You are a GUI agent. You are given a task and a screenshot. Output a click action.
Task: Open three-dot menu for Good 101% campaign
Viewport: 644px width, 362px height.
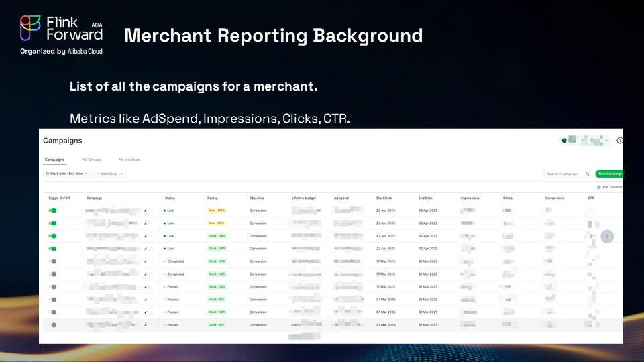[x=152, y=261]
